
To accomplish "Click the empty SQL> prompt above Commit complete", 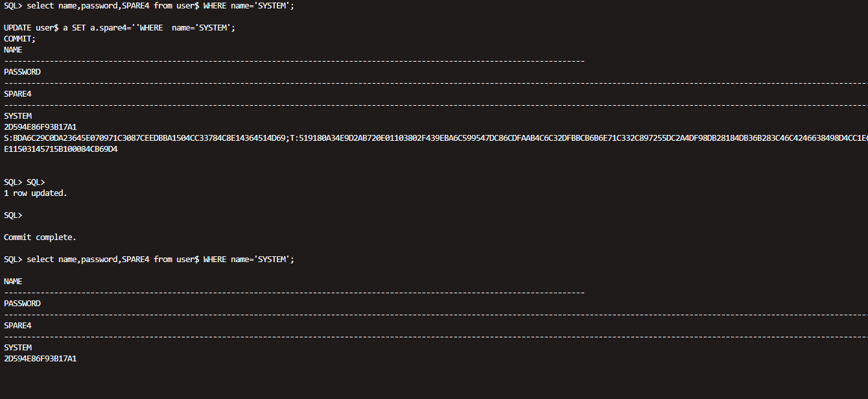I will click(13, 215).
